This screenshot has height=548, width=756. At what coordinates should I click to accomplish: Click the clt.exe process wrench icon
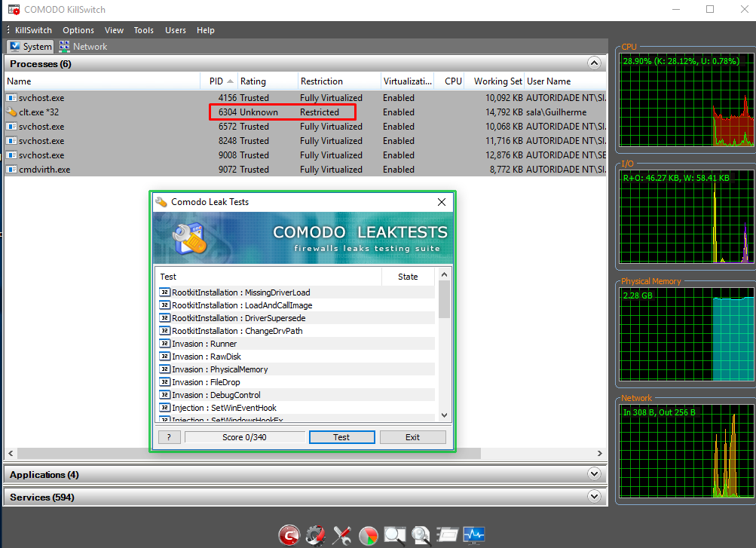click(11, 112)
